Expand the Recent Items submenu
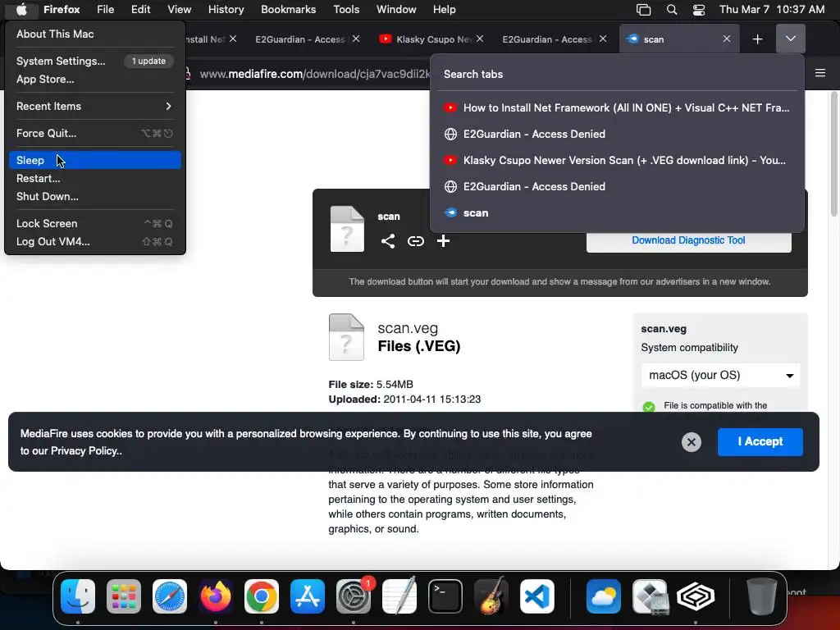The image size is (840, 630). coord(95,106)
